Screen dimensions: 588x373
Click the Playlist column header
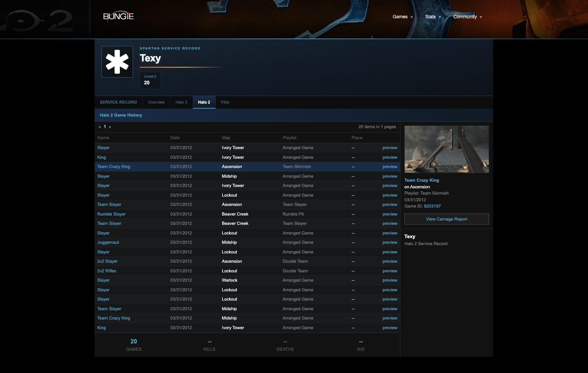pyautogui.click(x=290, y=138)
